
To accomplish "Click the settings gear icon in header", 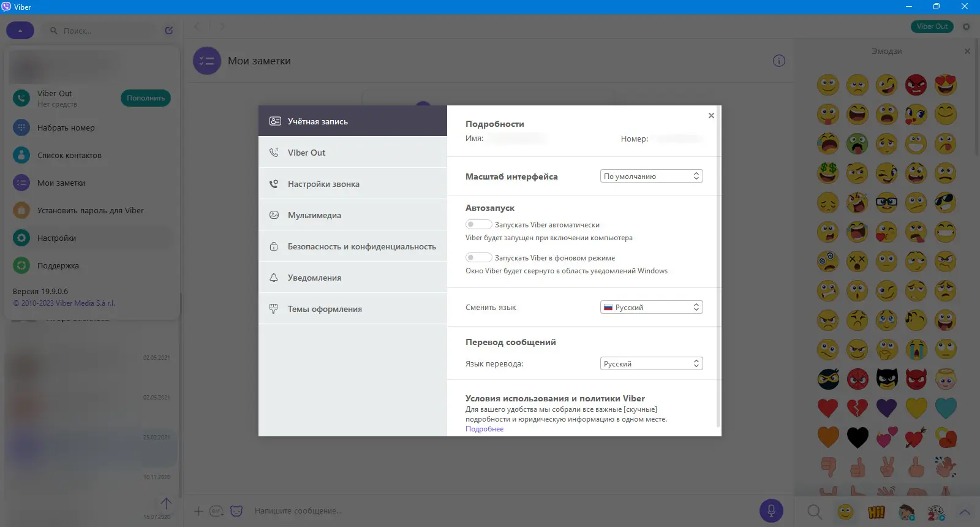I will pos(967,26).
